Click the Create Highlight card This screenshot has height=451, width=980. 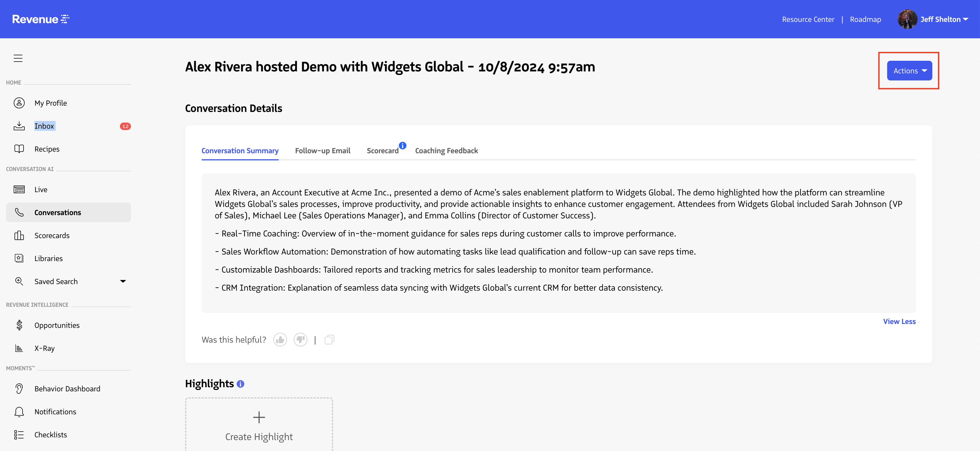tap(259, 426)
